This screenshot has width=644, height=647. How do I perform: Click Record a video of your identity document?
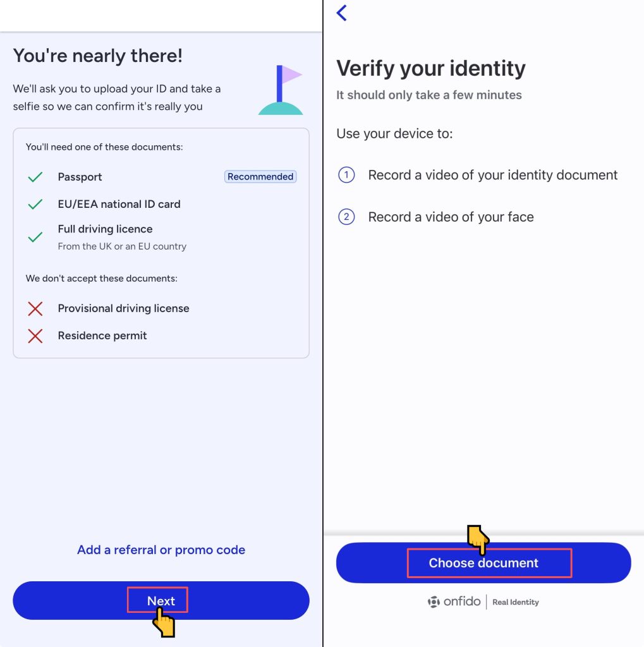click(493, 175)
